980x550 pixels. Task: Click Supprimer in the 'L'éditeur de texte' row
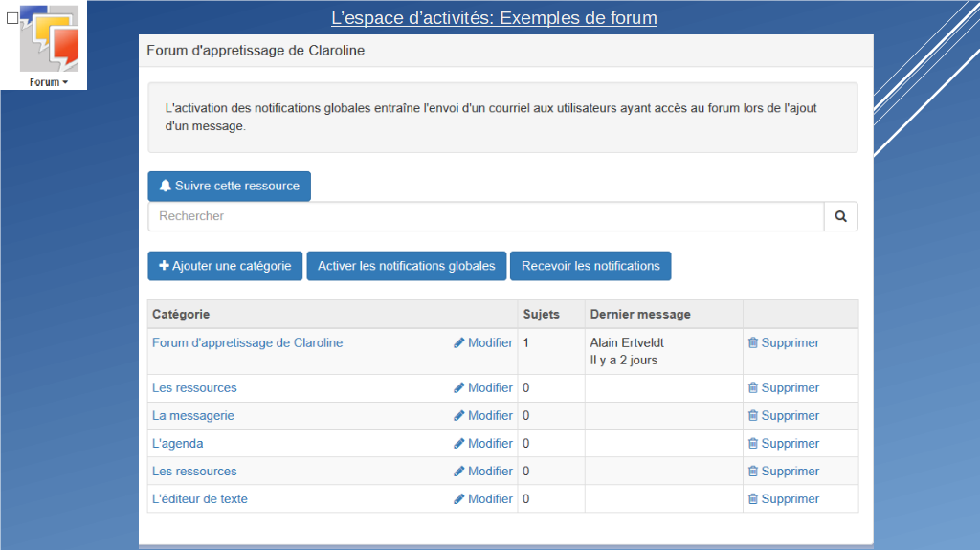784,498
